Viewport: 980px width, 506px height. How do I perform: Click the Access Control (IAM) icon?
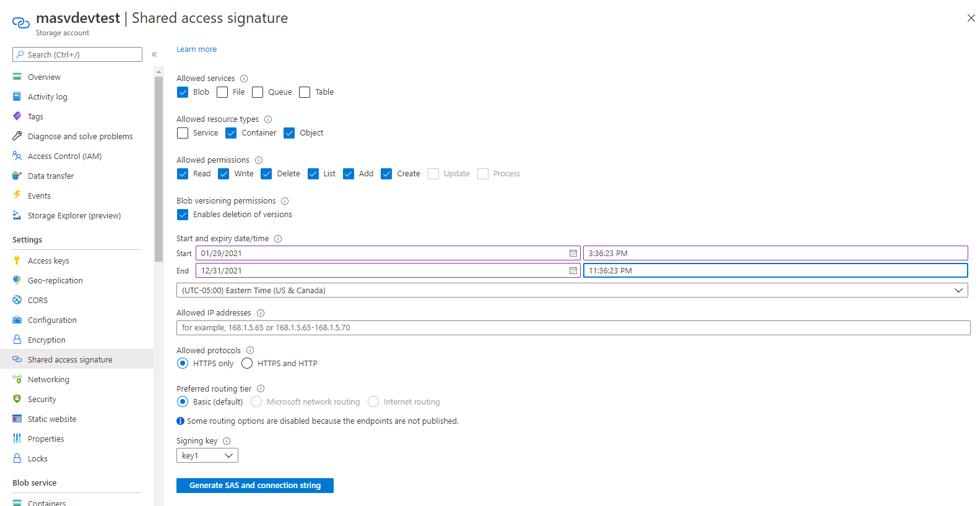[17, 156]
